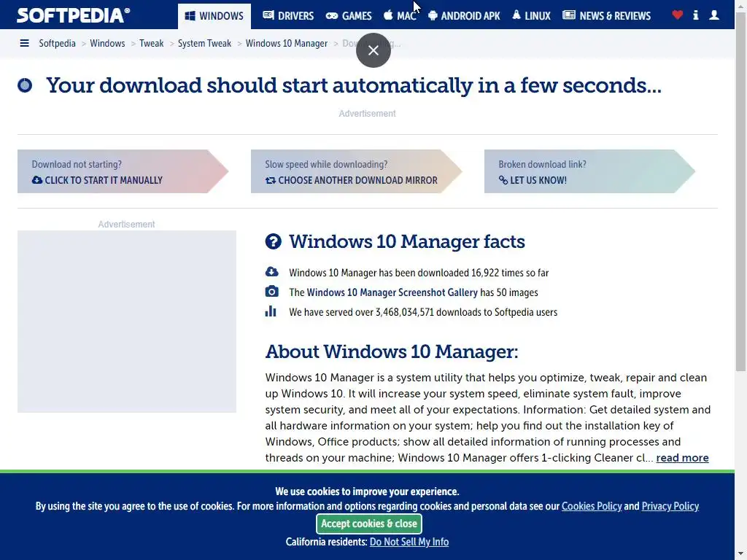Open the Privacy Policy link

[x=670, y=506]
